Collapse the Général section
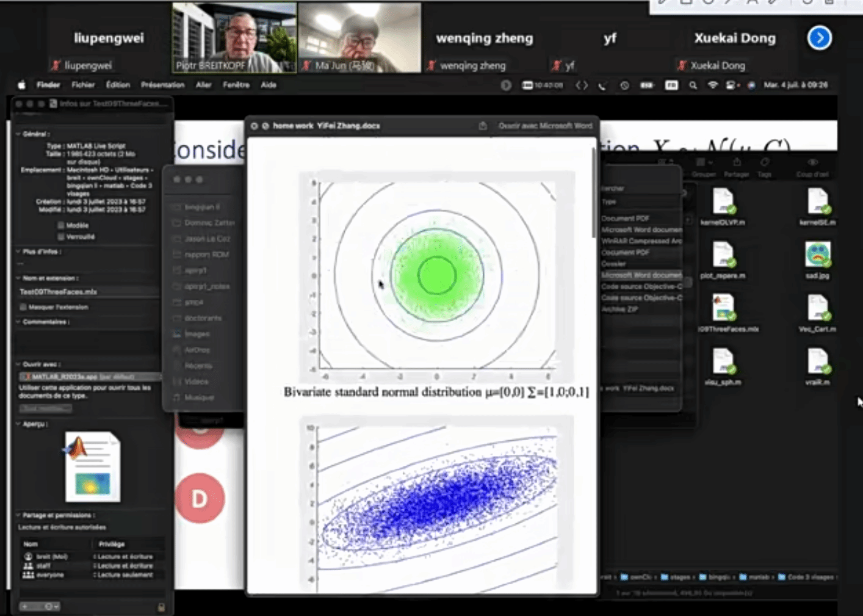Image resolution: width=863 pixels, height=616 pixels. tap(18, 134)
